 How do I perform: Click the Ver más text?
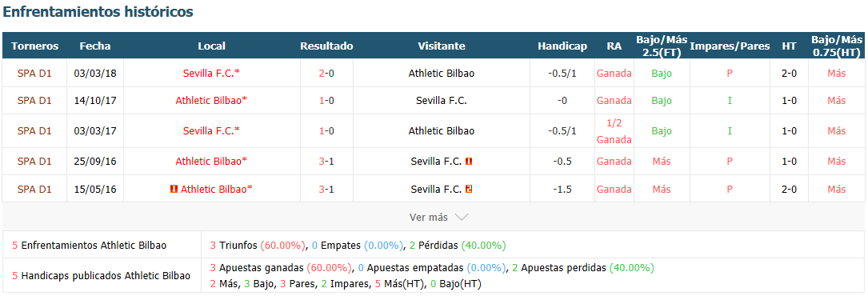429,218
